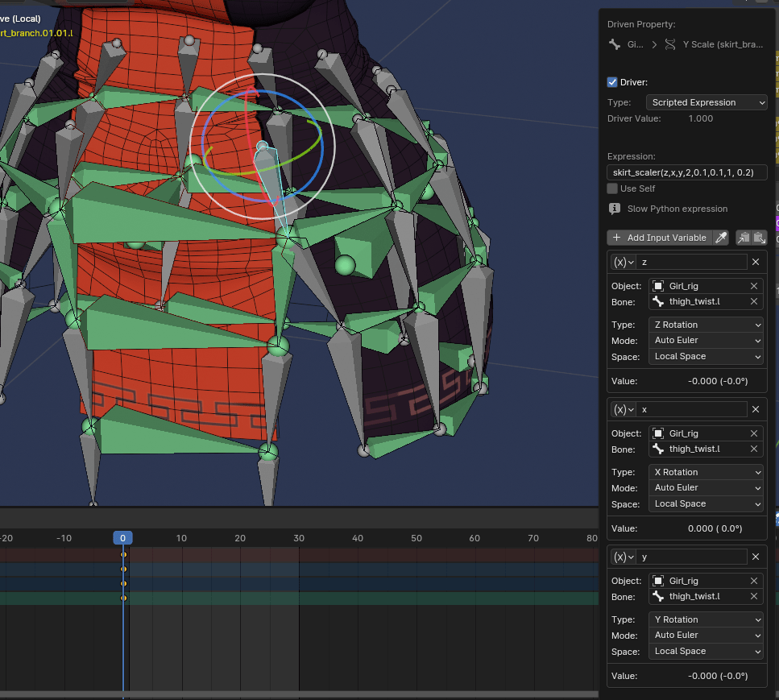Image resolution: width=779 pixels, height=700 pixels.
Task: Click the paste driver variables icon
Action: click(x=759, y=238)
